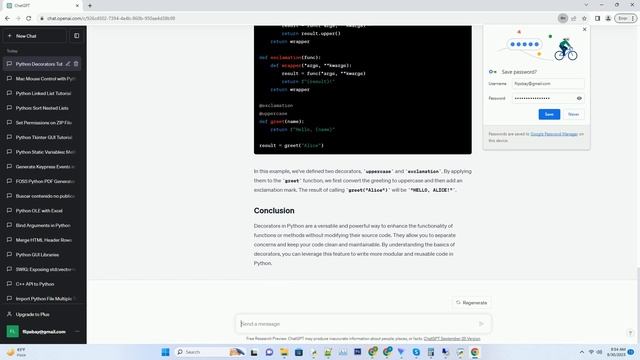This screenshot has height=360, width=640.
Task: Open the Python OLE with Excel chat
Action: point(42,211)
